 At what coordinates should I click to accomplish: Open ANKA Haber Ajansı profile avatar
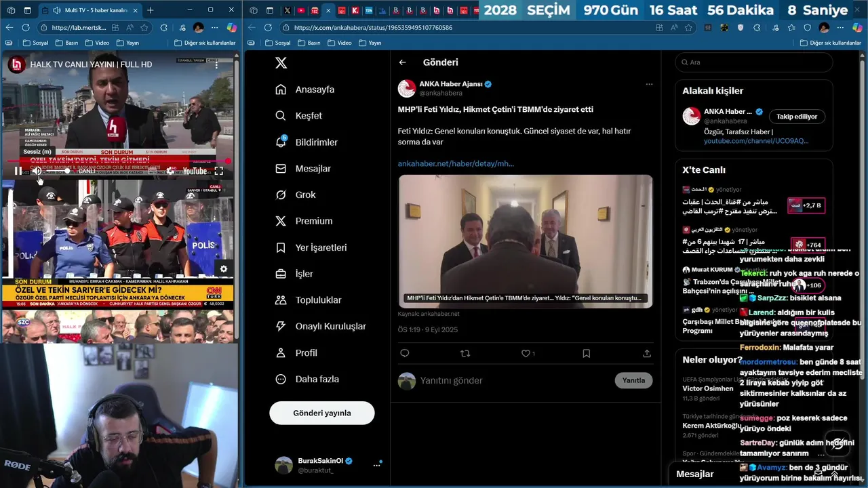407,89
